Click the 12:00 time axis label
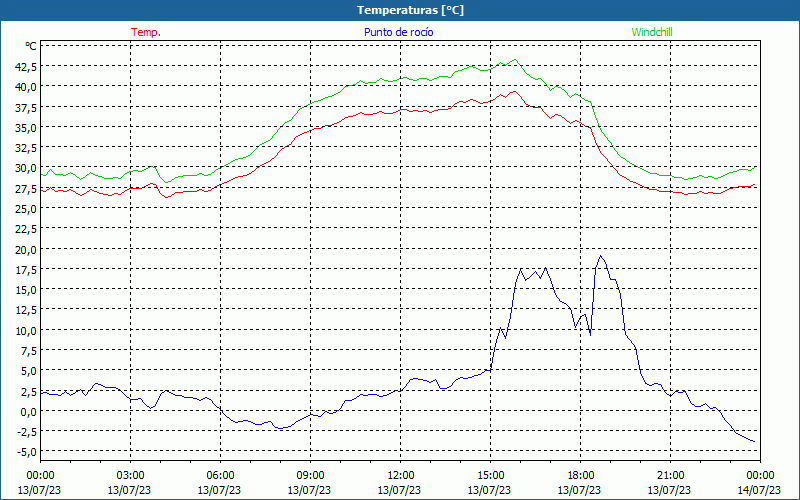This screenshot has width=800, height=500. point(401,476)
